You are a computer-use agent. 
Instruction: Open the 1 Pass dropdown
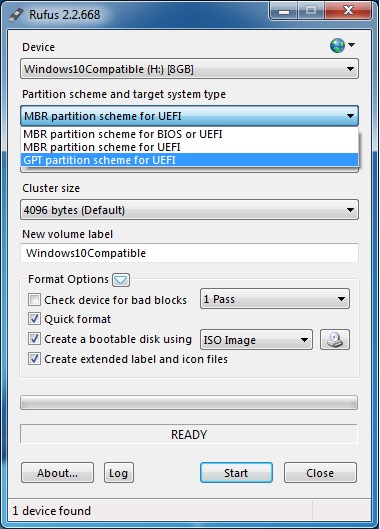pos(275,299)
